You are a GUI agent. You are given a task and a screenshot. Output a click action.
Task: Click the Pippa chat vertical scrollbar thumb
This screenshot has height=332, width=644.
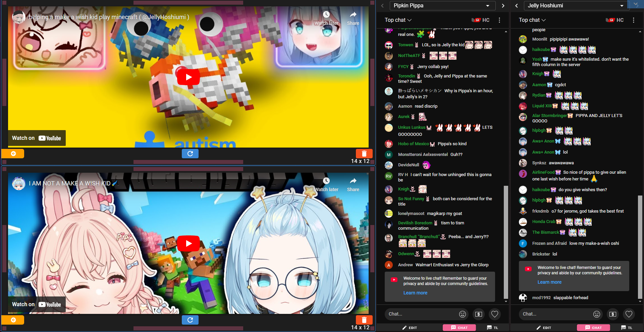click(x=506, y=242)
